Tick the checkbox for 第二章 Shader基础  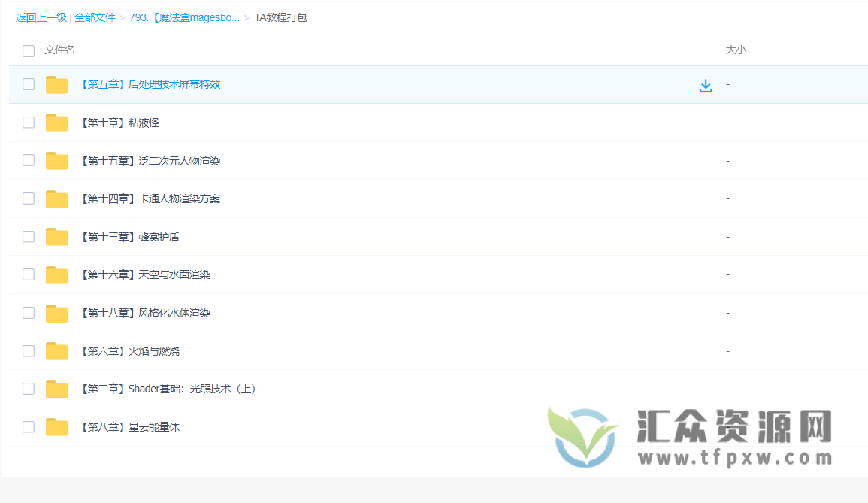pos(29,389)
